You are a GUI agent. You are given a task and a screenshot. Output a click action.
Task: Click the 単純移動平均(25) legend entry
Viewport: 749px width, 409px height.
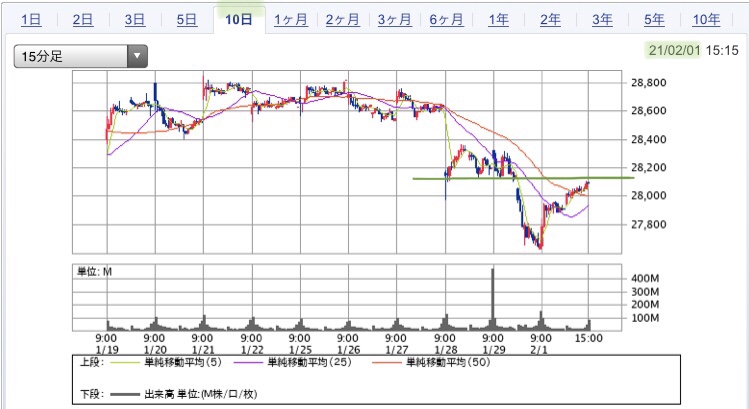(x=292, y=362)
